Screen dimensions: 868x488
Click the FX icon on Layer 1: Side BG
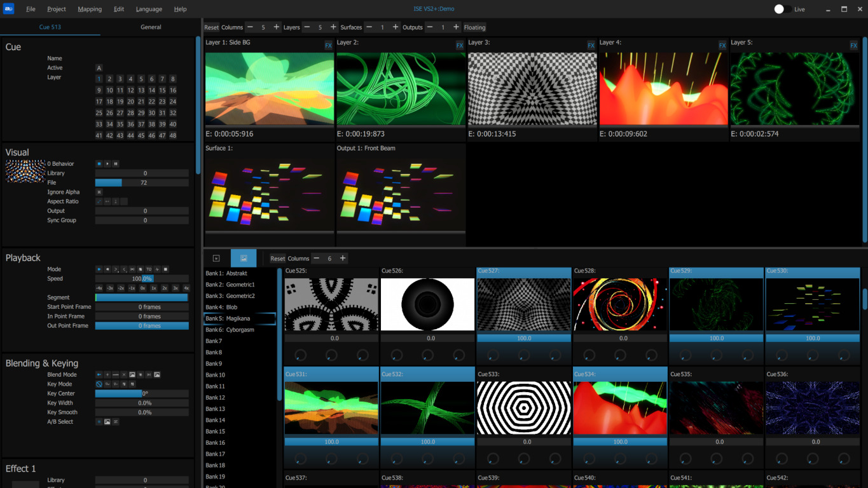tap(328, 45)
